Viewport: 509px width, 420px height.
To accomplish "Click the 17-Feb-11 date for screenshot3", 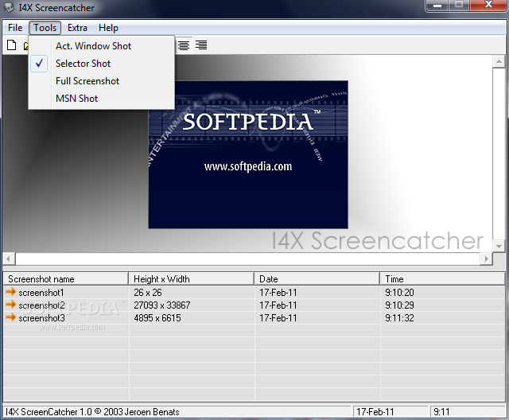I will click(x=278, y=317).
